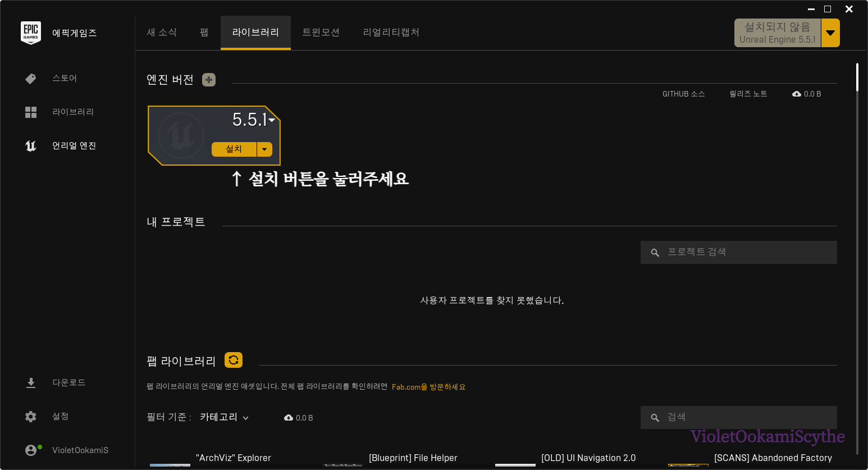The width and height of the screenshot is (868, 470).
Task: Open the 트윈모션 tab
Action: pyautogui.click(x=321, y=33)
